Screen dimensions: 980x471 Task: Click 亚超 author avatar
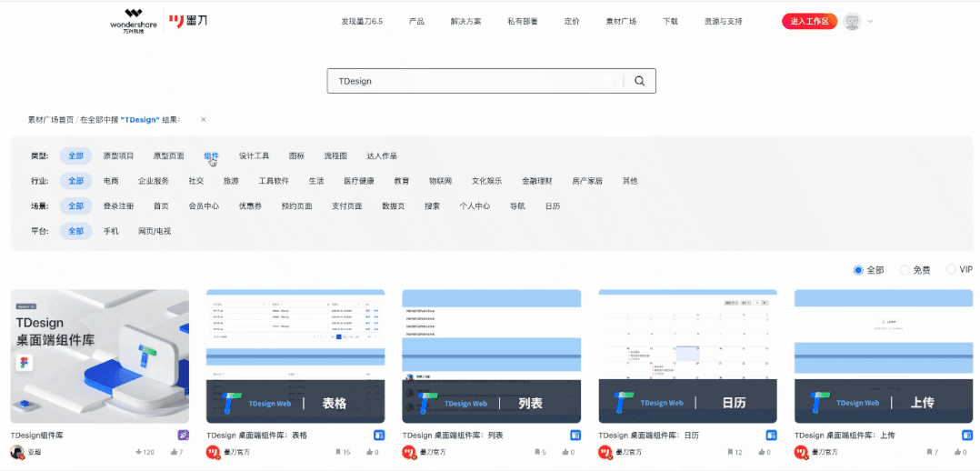coord(17,452)
